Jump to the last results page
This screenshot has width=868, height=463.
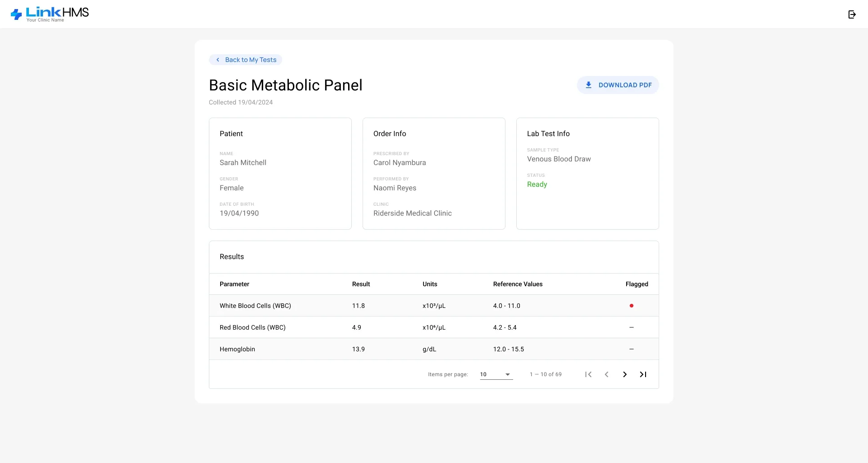point(643,374)
